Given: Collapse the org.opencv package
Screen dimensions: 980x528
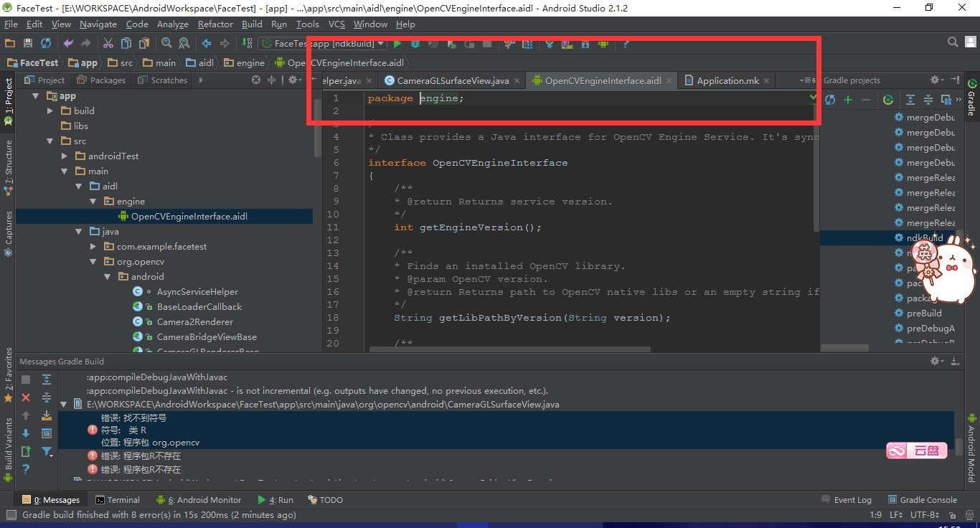Looking at the screenshot, I should pos(93,262).
